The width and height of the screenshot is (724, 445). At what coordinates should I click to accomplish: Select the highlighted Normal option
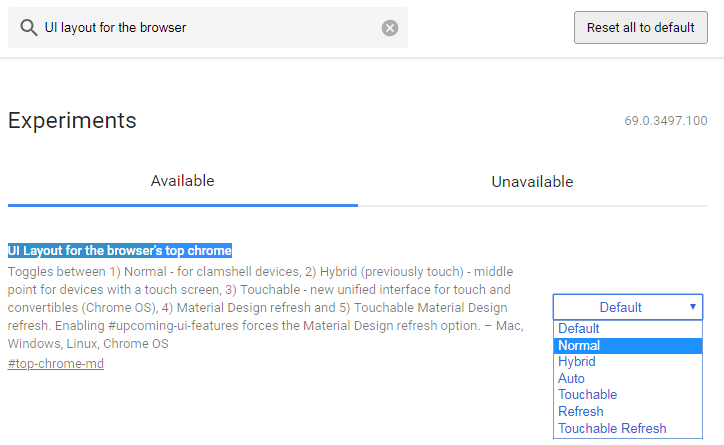click(579, 345)
